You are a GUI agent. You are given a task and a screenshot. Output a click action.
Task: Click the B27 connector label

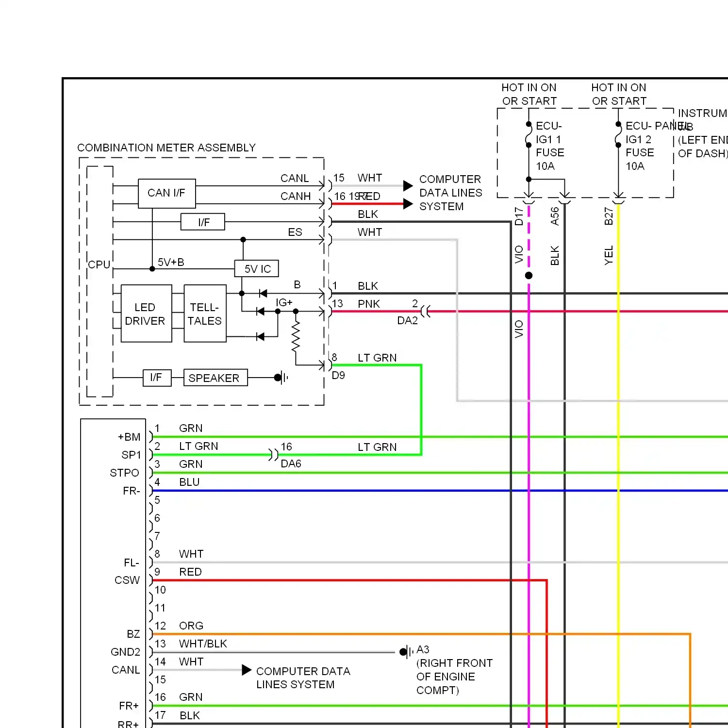[x=609, y=216]
